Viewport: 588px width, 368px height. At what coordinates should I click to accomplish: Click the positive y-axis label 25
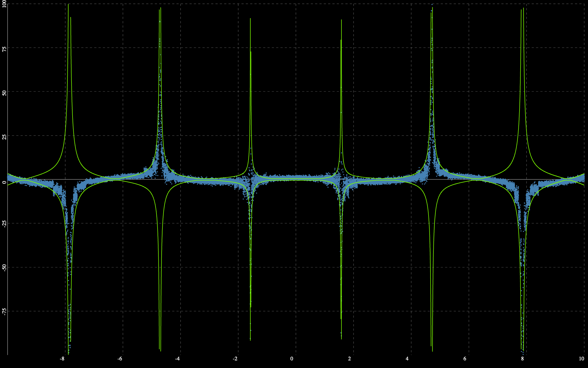[4, 137]
